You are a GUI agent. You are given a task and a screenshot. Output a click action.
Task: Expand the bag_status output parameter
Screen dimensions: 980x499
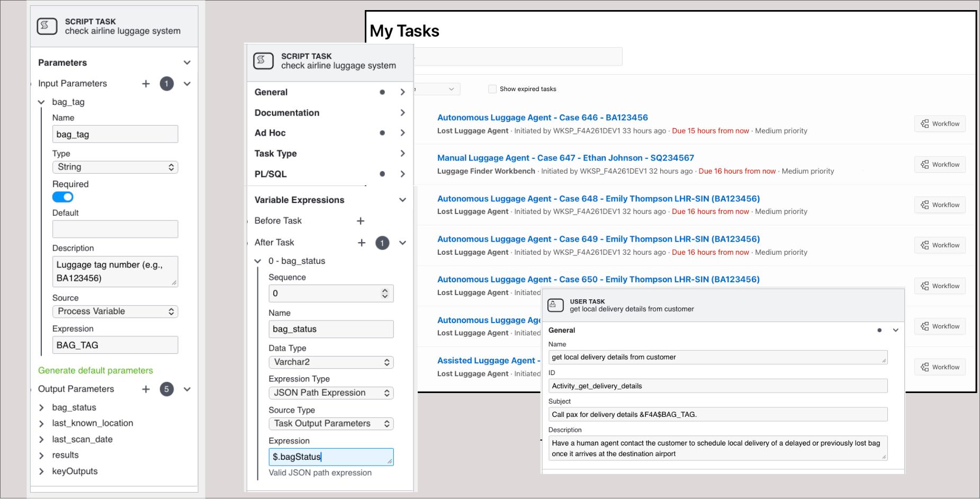coord(42,407)
